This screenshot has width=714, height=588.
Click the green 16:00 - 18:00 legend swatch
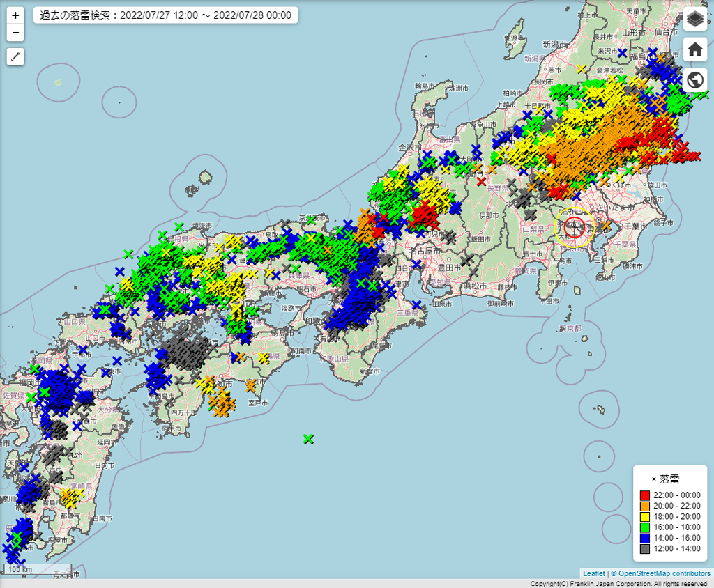coord(644,528)
